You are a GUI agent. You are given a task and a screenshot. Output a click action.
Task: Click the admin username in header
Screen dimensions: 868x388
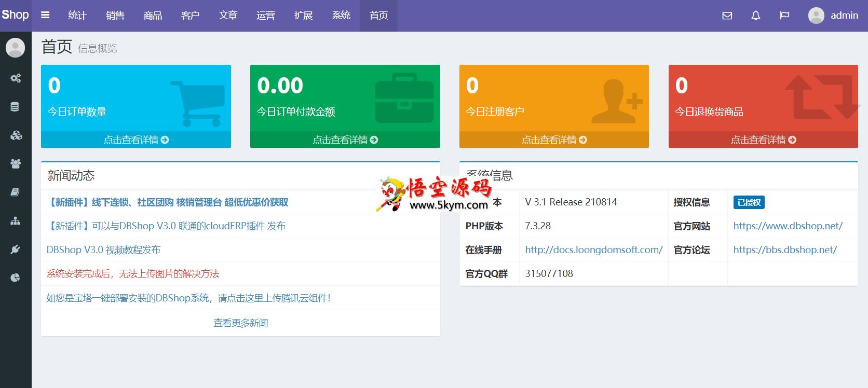pos(844,16)
